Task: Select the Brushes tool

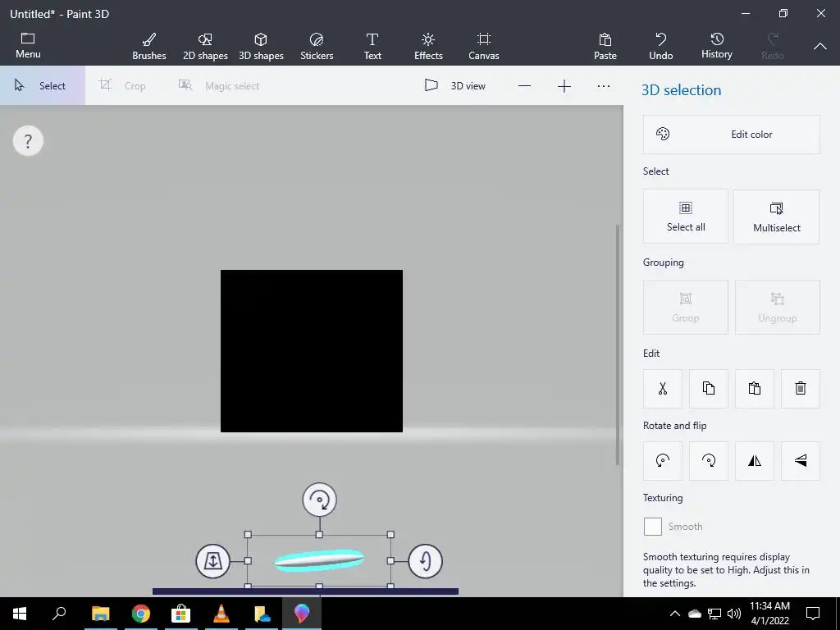Action: pos(149,46)
